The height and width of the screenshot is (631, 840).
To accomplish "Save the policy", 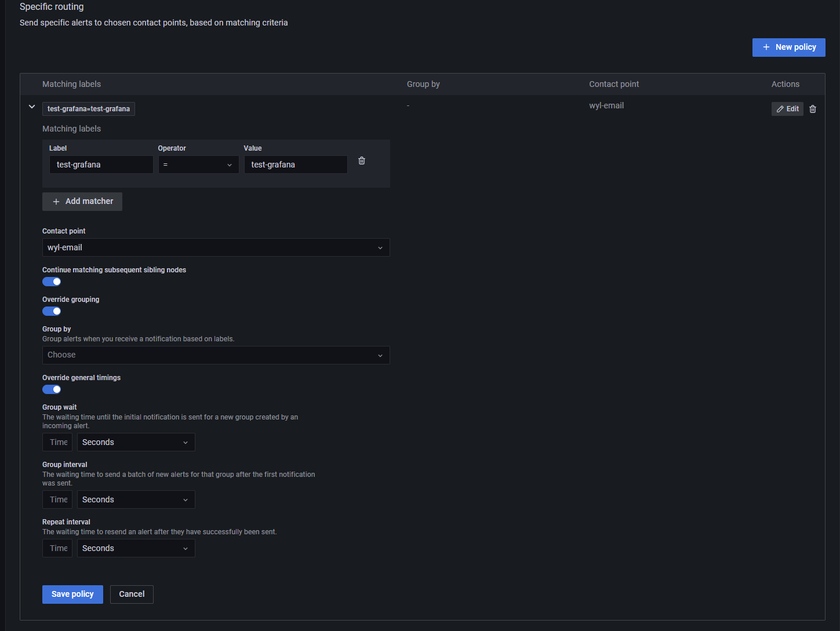I will 72,594.
